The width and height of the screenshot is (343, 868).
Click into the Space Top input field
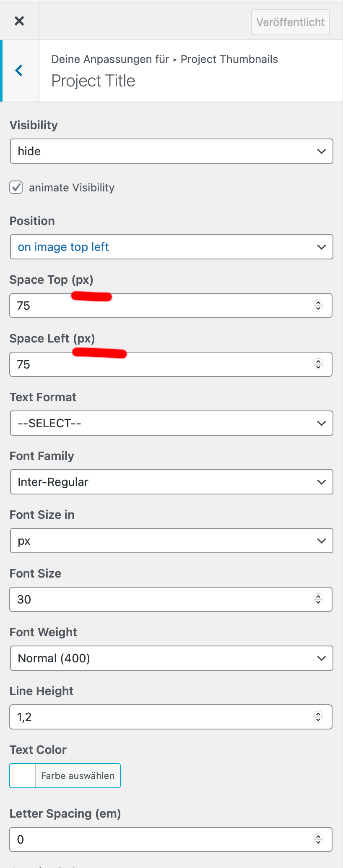(159, 306)
